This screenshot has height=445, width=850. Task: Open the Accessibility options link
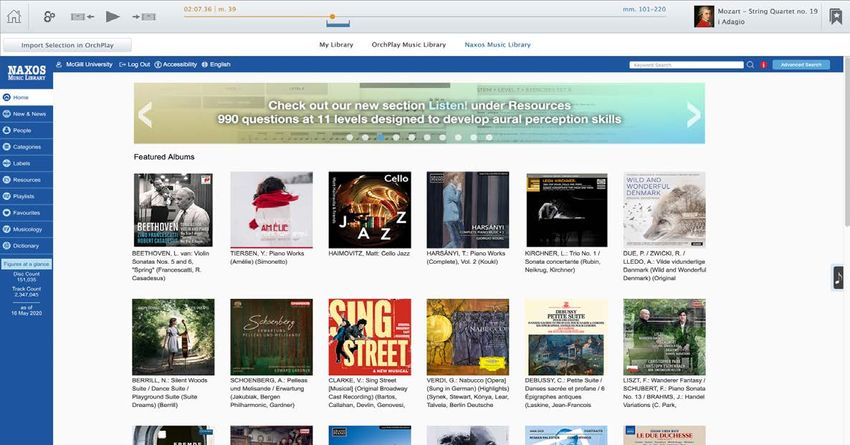176,64
